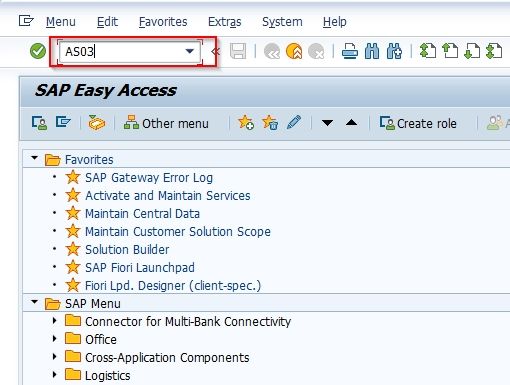Click the green Enter checkmark icon
510x385 pixels.
pyautogui.click(x=38, y=51)
